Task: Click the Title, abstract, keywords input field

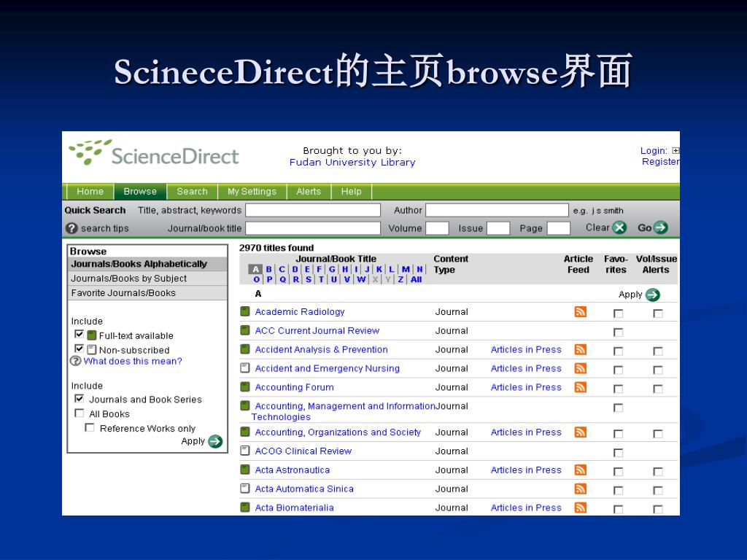Action: click(x=313, y=211)
